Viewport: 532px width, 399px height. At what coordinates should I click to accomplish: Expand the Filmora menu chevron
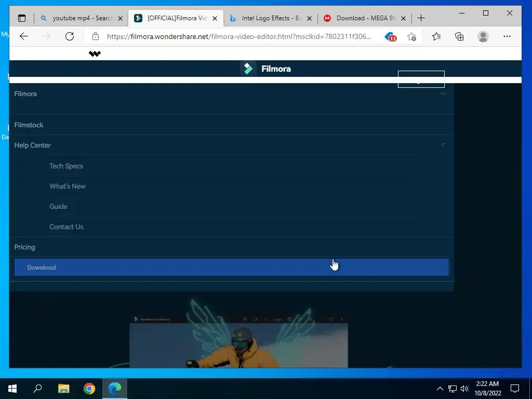pyautogui.click(x=443, y=94)
